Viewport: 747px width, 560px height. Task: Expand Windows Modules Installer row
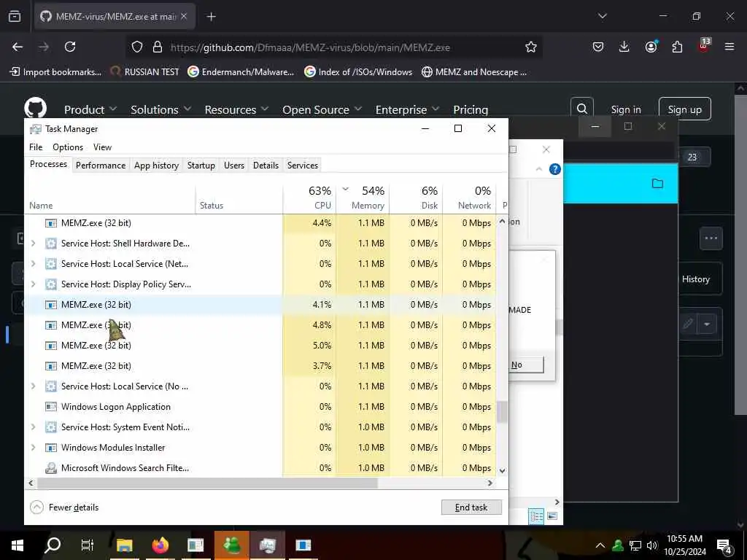(34, 448)
